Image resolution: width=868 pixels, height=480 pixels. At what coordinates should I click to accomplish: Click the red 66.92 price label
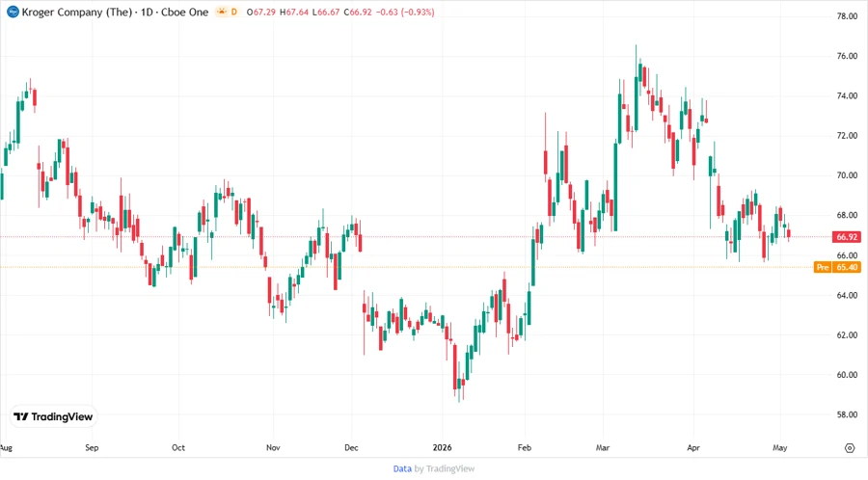point(847,237)
